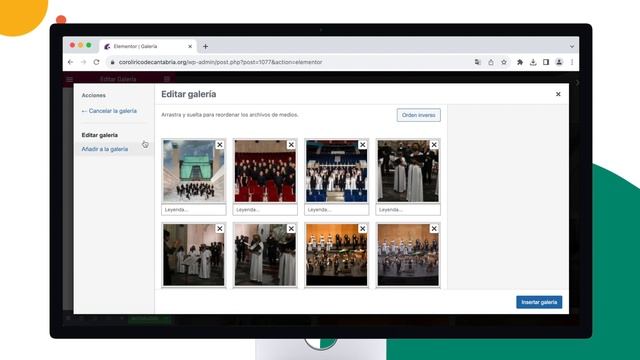Select Editar galería in sidebar
The width and height of the screenshot is (640, 360).
(x=100, y=135)
